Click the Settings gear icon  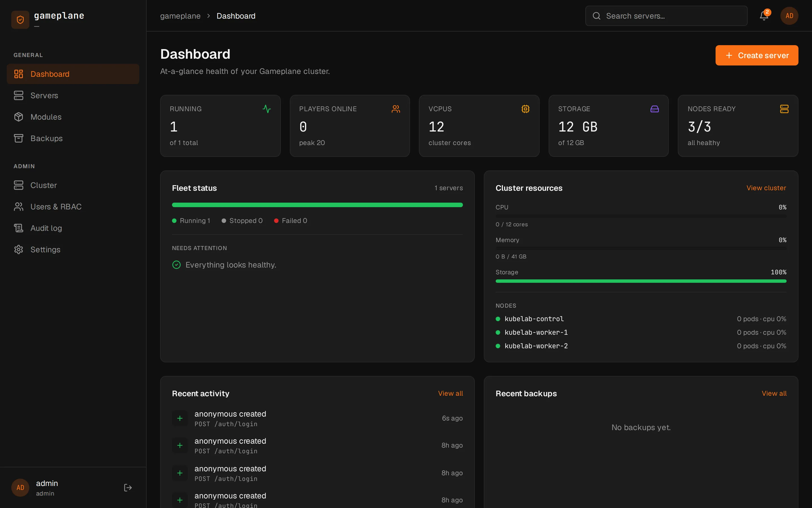tap(18, 250)
